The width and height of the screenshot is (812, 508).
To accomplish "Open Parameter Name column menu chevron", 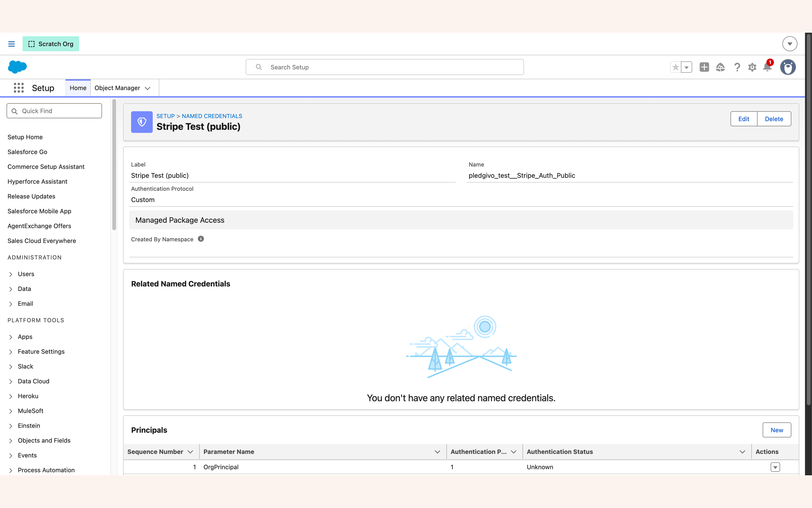I will tap(437, 452).
